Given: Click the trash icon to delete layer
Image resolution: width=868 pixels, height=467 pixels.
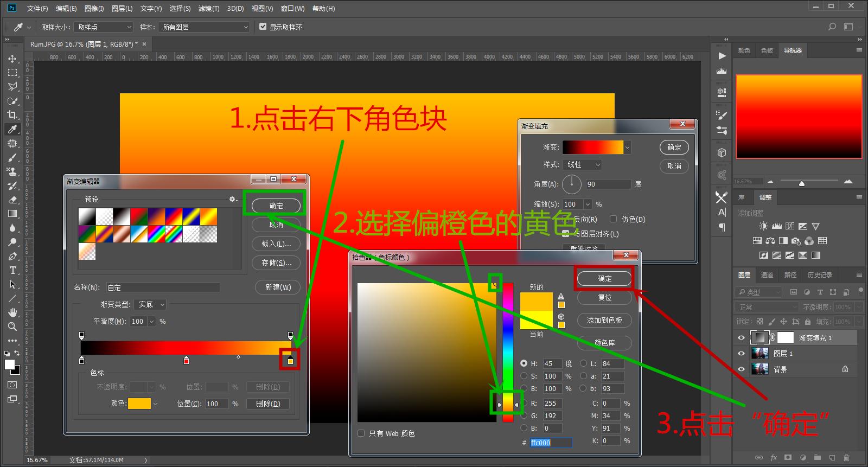Looking at the screenshot, I should coord(846,458).
